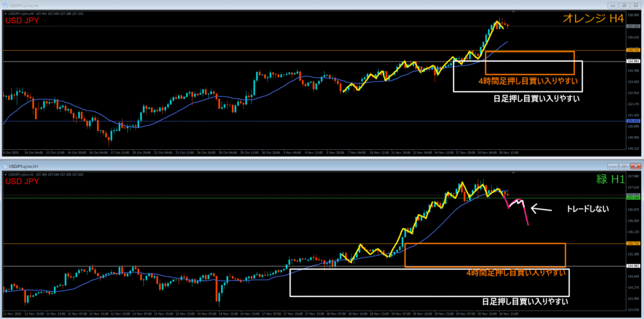
Task: Select the red 'USD JPY' label in H1 chart
Action: (x=21, y=181)
